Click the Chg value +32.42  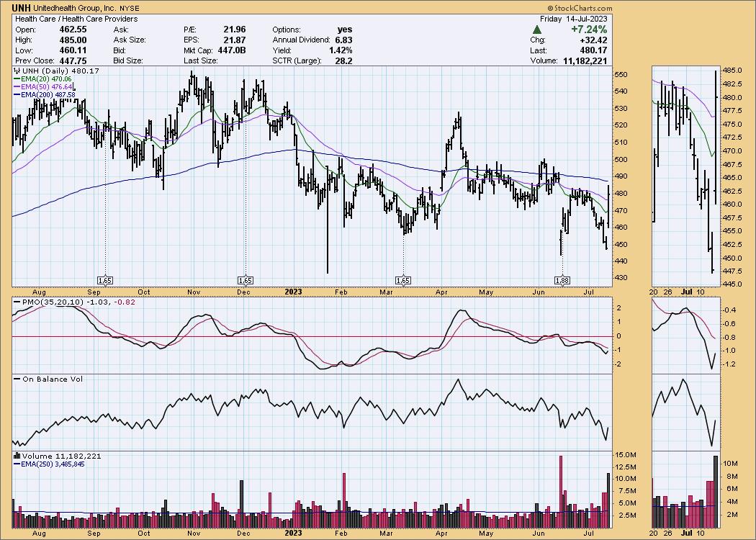point(593,40)
